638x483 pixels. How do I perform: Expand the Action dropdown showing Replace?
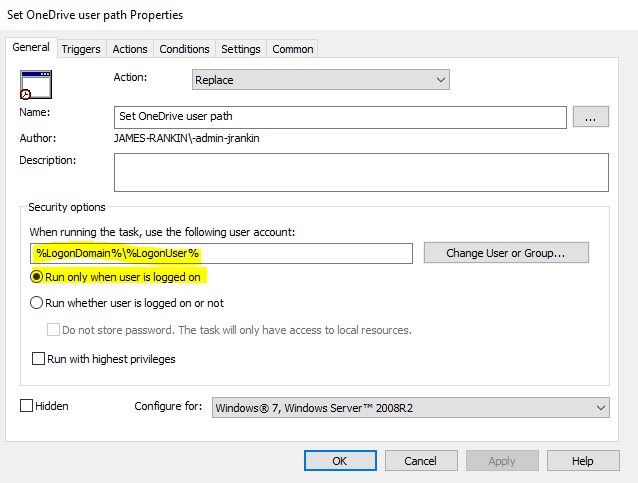coord(320,79)
